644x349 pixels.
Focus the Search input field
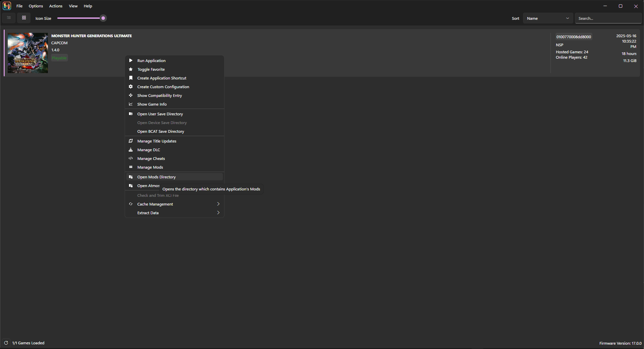click(608, 18)
